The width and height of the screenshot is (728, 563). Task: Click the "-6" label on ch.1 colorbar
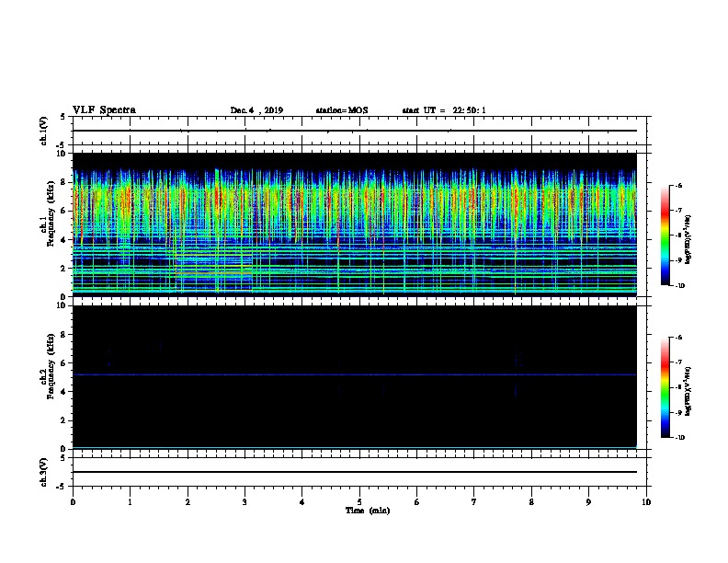tap(678, 185)
